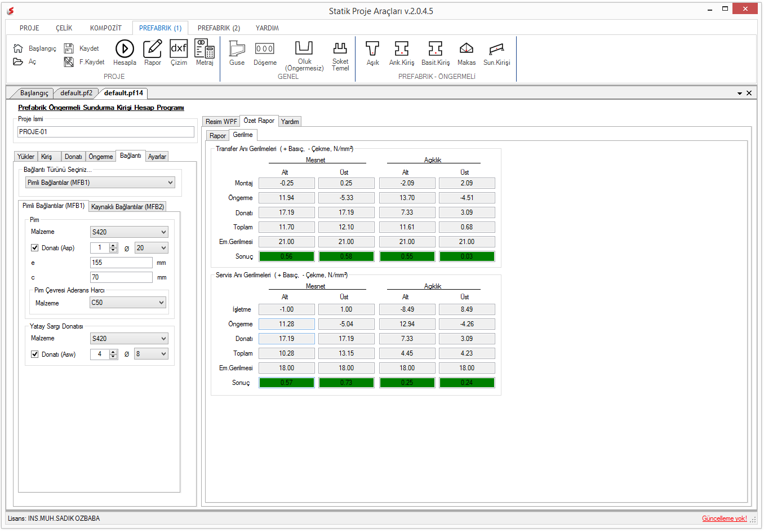
Task: Open the Asp diameter 20 dropdown
Action: [152, 248]
